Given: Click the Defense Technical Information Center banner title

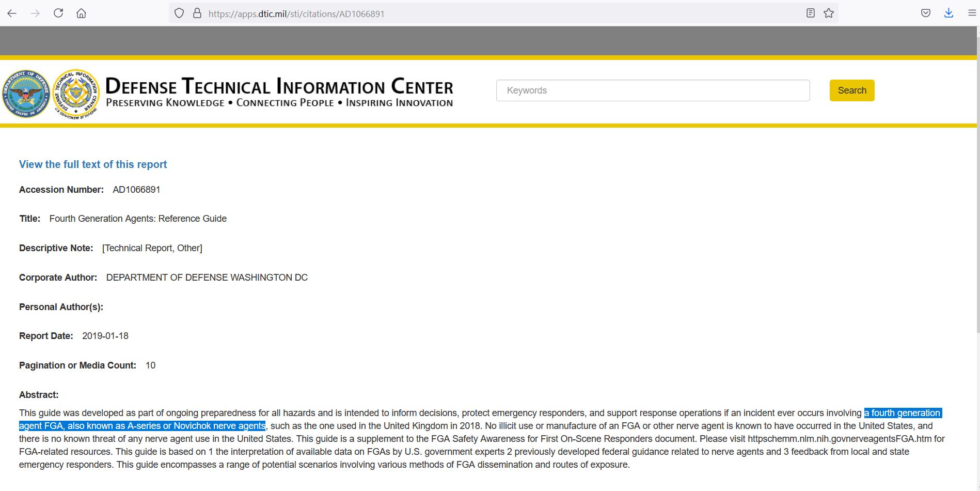Looking at the screenshot, I should (x=279, y=86).
